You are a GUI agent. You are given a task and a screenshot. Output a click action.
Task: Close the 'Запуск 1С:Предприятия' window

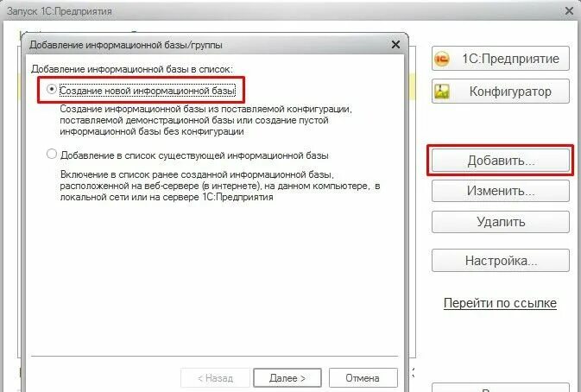pos(570,11)
